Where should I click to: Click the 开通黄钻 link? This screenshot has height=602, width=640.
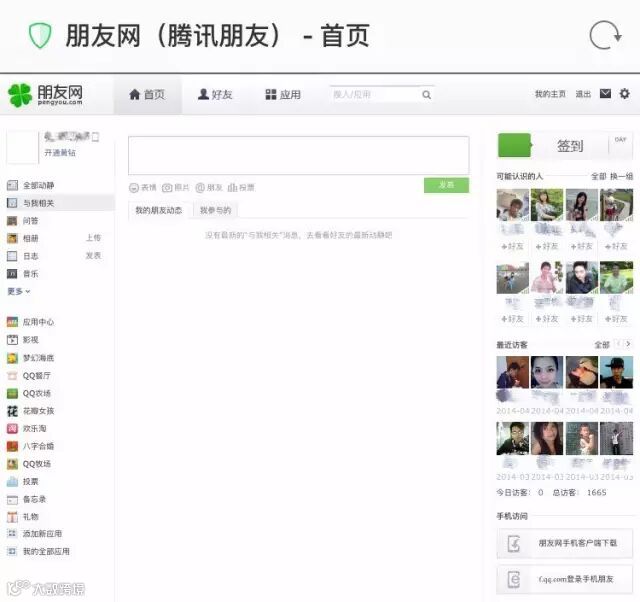(x=60, y=153)
